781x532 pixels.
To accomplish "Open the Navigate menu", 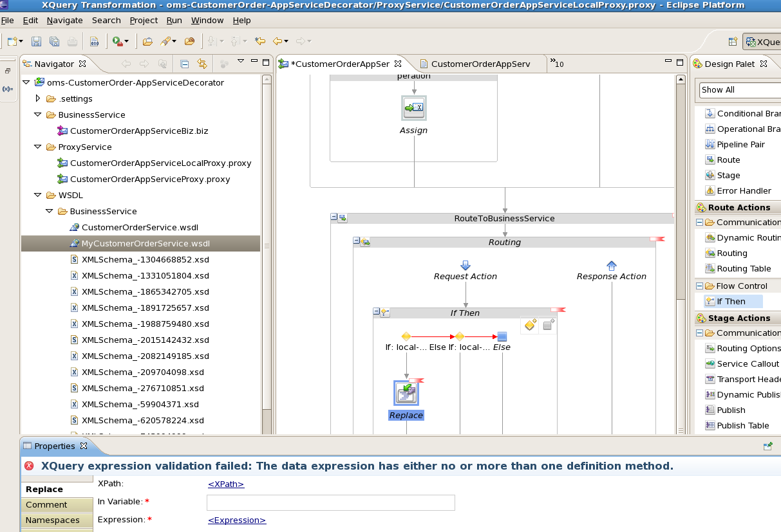I will click(x=64, y=21).
